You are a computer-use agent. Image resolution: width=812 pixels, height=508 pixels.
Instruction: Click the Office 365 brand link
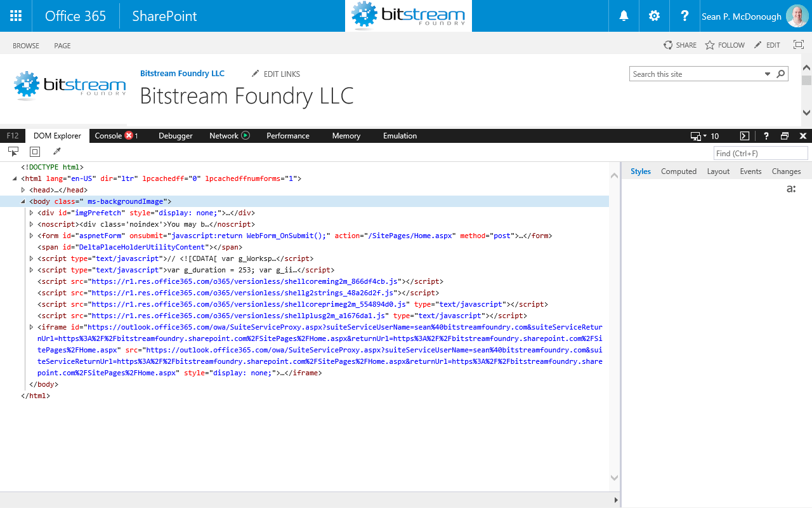coord(75,16)
